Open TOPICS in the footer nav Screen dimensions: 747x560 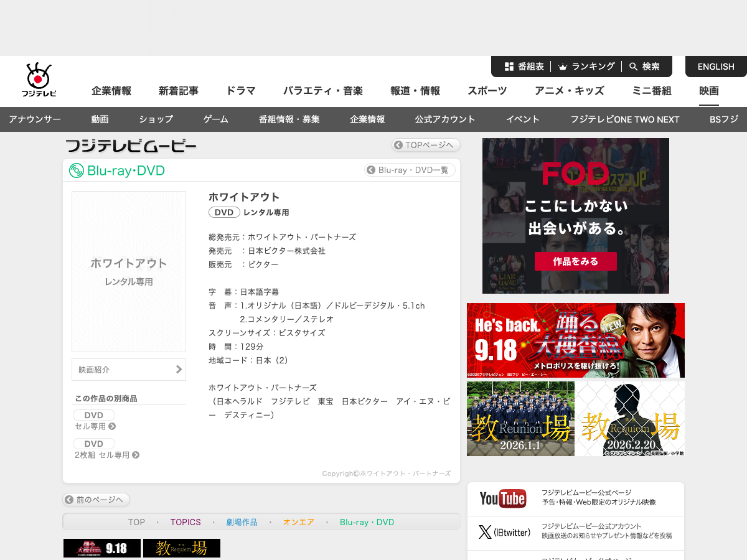point(186,522)
